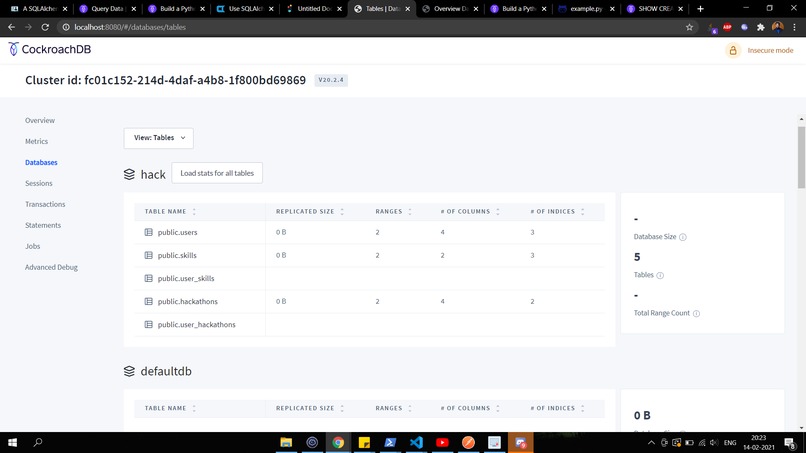Screen dimensions: 806x453
Task: Open the Sessions sidebar page
Action: click(x=39, y=184)
